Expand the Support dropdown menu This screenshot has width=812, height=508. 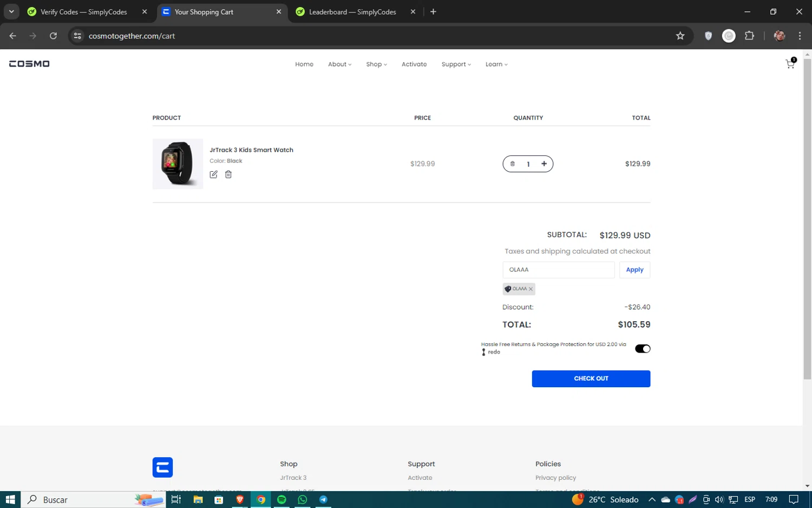coord(456,64)
